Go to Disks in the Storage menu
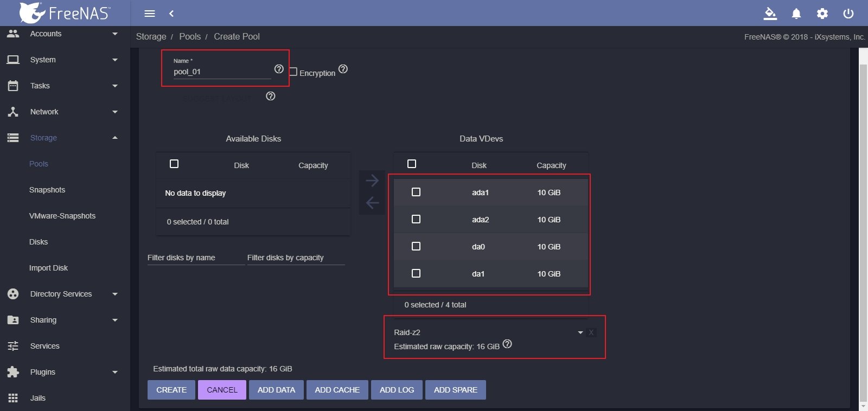The width and height of the screenshot is (868, 411). [39, 242]
